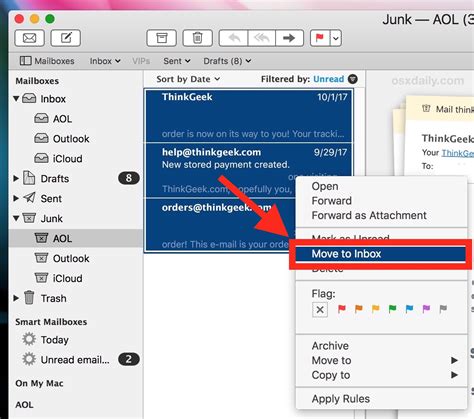Screen dimensions: 474x419
Task: Pick the orange flag color
Action: pyautogui.click(x=359, y=309)
